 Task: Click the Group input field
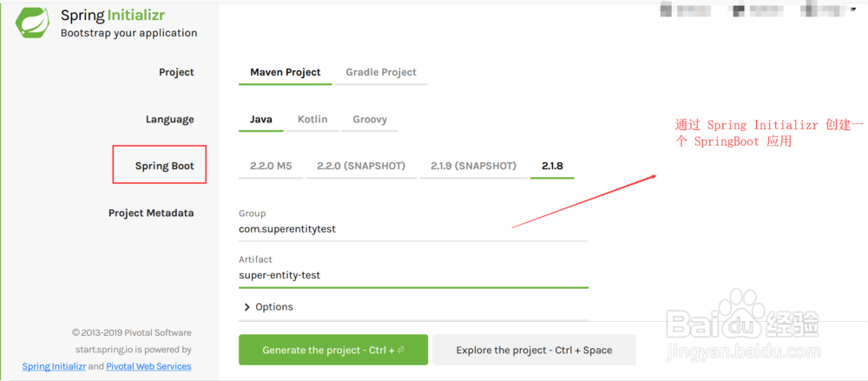click(413, 229)
